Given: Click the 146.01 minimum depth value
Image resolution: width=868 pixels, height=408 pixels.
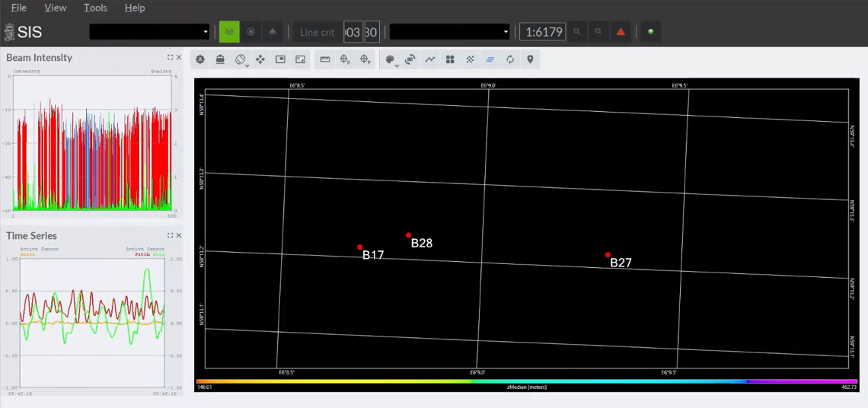Looking at the screenshot, I should point(204,387).
